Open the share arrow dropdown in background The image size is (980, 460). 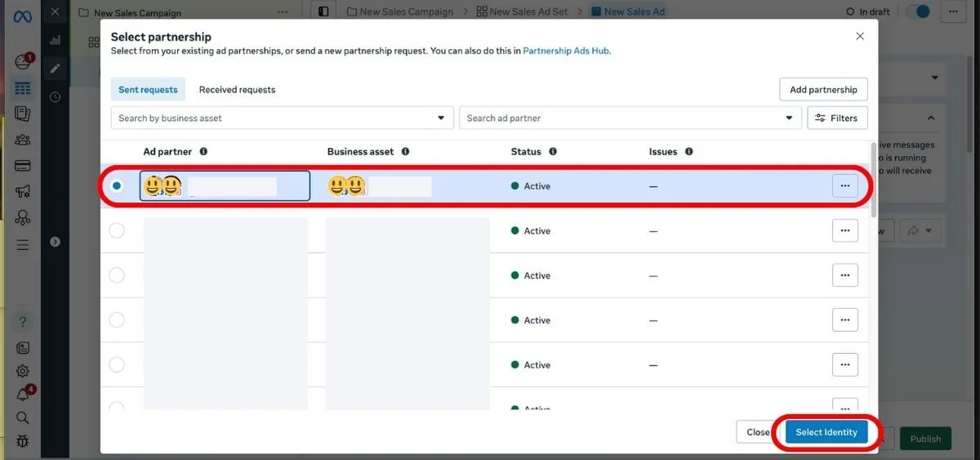click(920, 231)
